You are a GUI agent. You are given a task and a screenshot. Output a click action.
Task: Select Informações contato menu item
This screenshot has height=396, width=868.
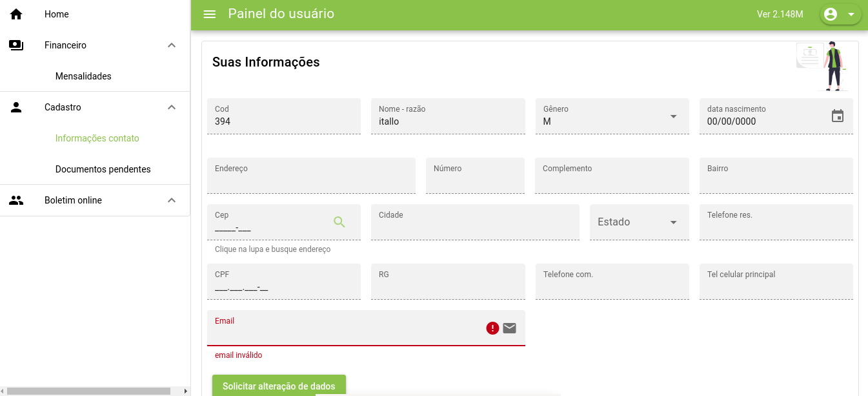pos(97,138)
